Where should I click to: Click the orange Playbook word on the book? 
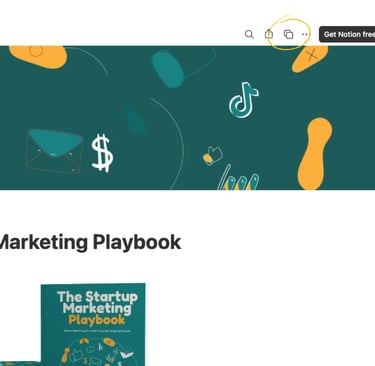tap(97, 320)
